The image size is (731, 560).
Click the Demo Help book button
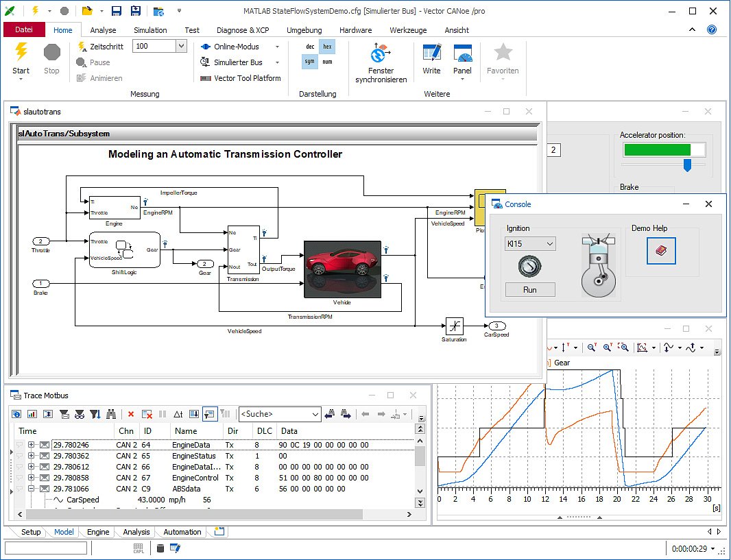660,252
